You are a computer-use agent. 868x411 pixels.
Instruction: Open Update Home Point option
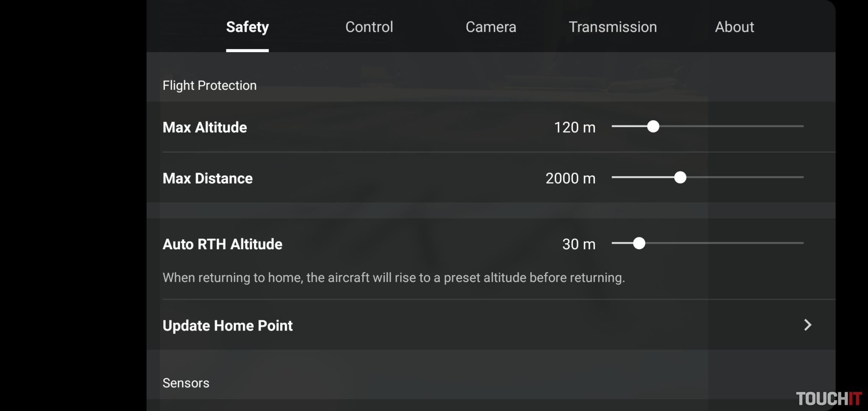point(228,325)
